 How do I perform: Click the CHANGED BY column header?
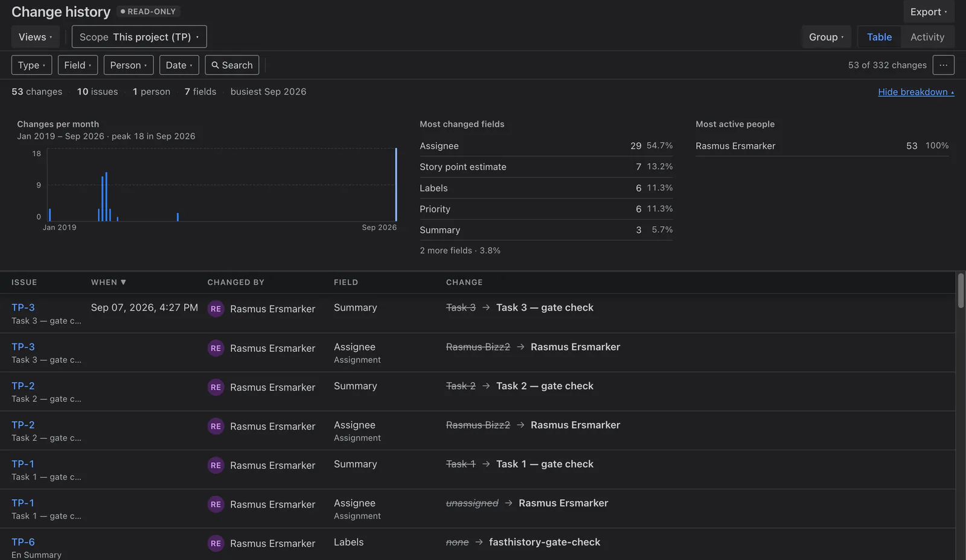click(x=236, y=282)
